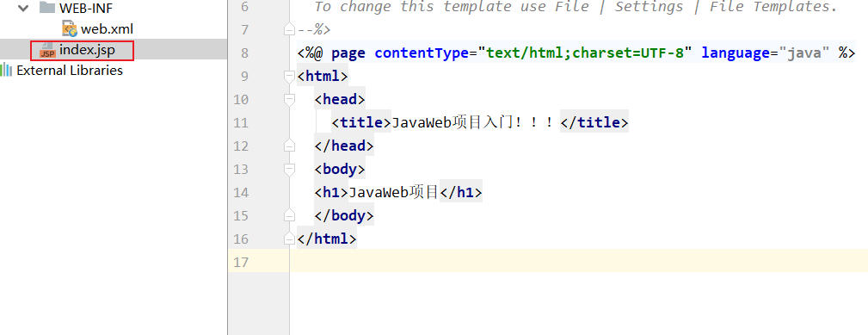This screenshot has width=868, height=335.
Task: Place cursor in the File Templates comment
Action: pos(576,7)
